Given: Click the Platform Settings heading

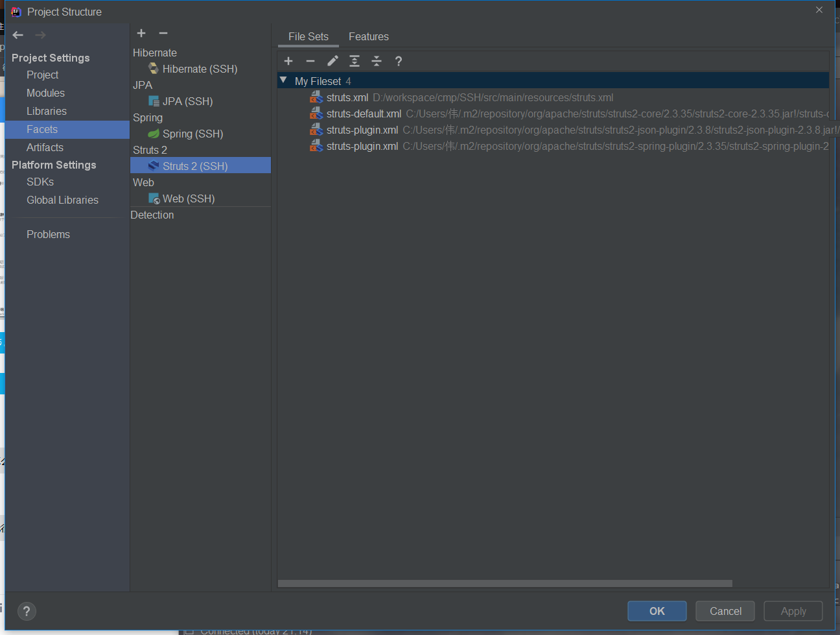Looking at the screenshot, I should point(54,165).
